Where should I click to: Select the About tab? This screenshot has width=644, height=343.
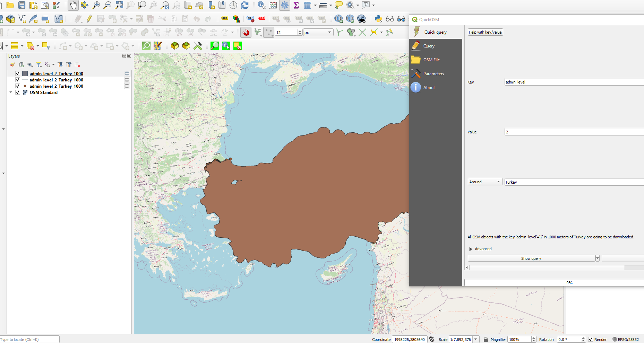coord(436,87)
